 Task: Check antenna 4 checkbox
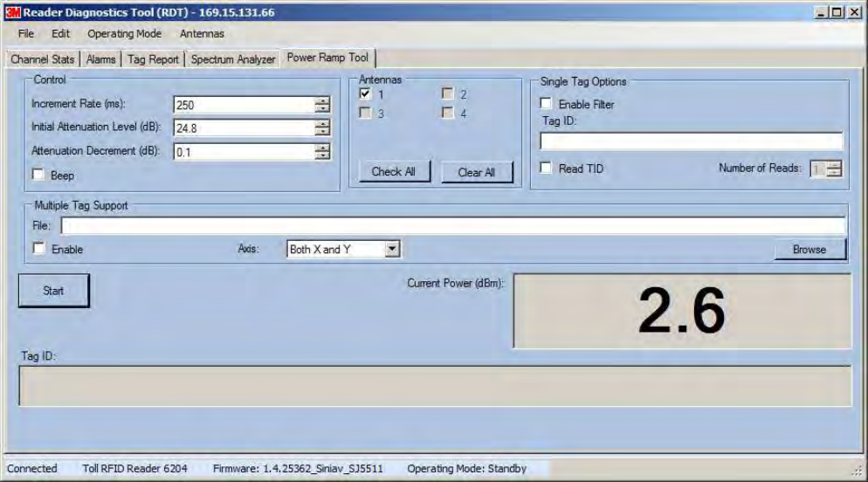tap(448, 113)
